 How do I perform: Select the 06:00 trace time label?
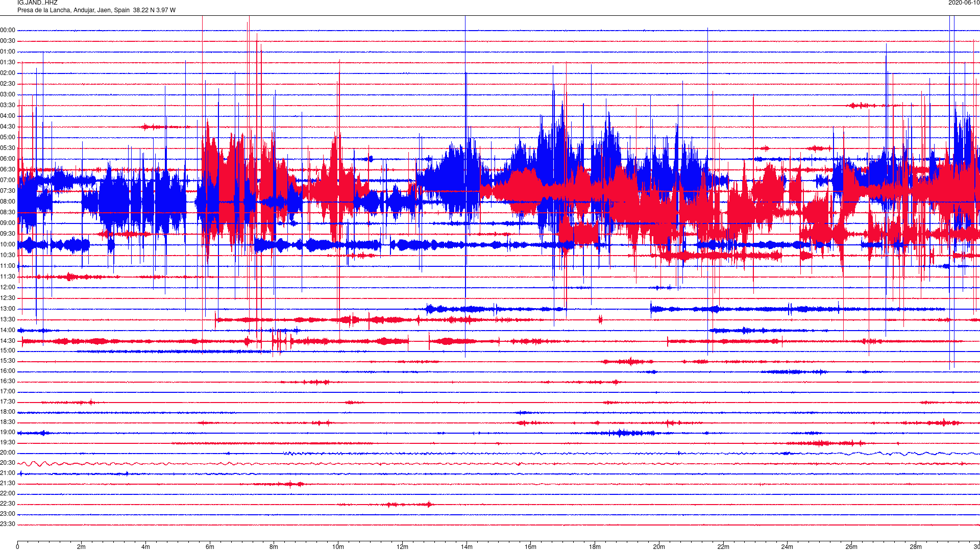click(8, 159)
